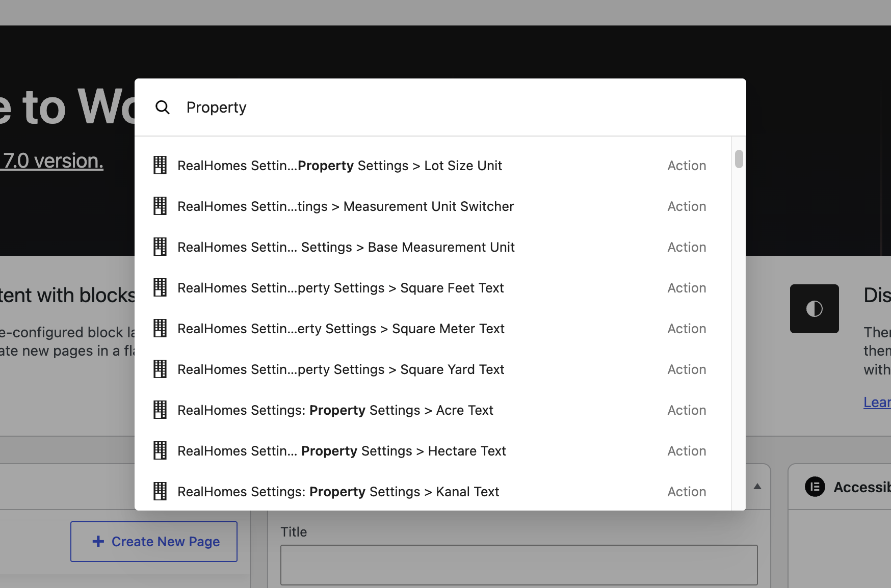Click the building icon beside Square Yard Text

click(160, 369)
